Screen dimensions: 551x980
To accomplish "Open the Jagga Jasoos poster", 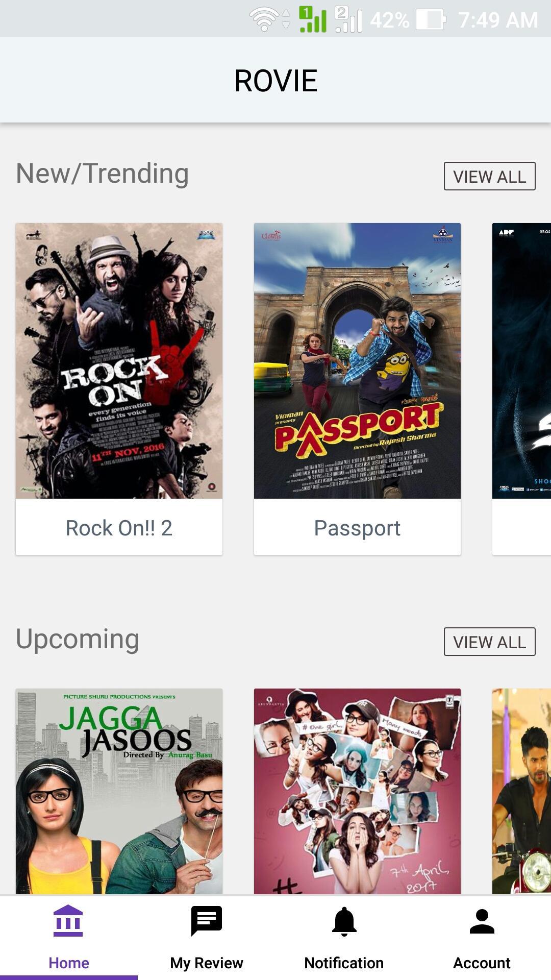I will [119, 791].
